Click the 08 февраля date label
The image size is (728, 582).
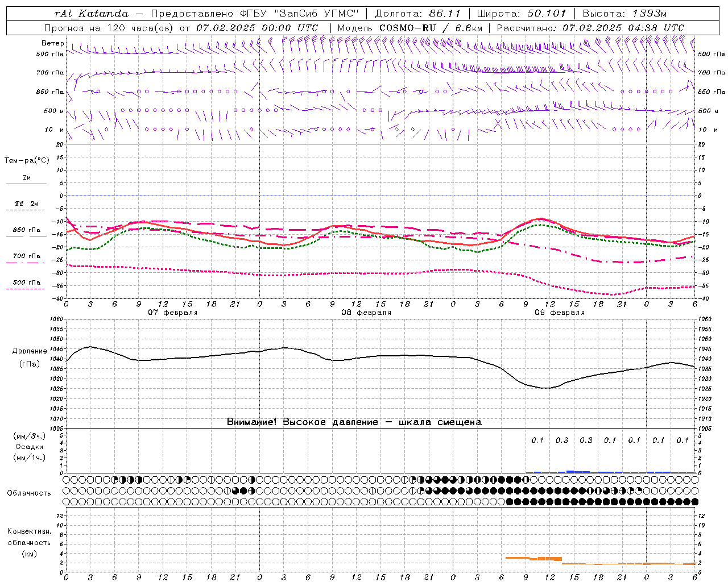(366, 313)
